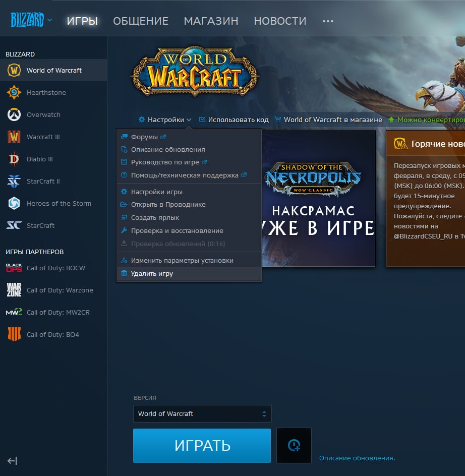Switch to the ОБЩЕНИЕ tab
This screenshot has height=476, width=465.
click(141, 21)
